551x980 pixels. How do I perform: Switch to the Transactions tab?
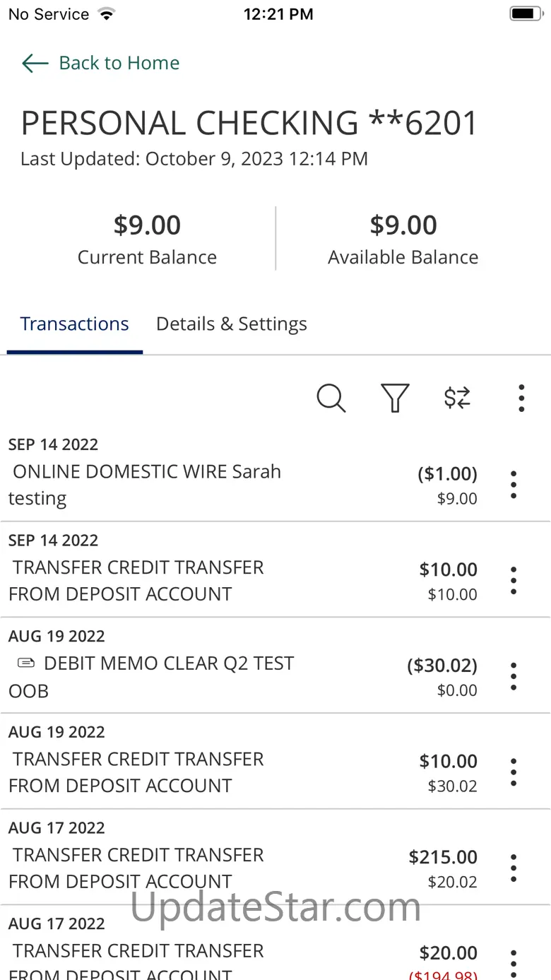tap(74, 324)
